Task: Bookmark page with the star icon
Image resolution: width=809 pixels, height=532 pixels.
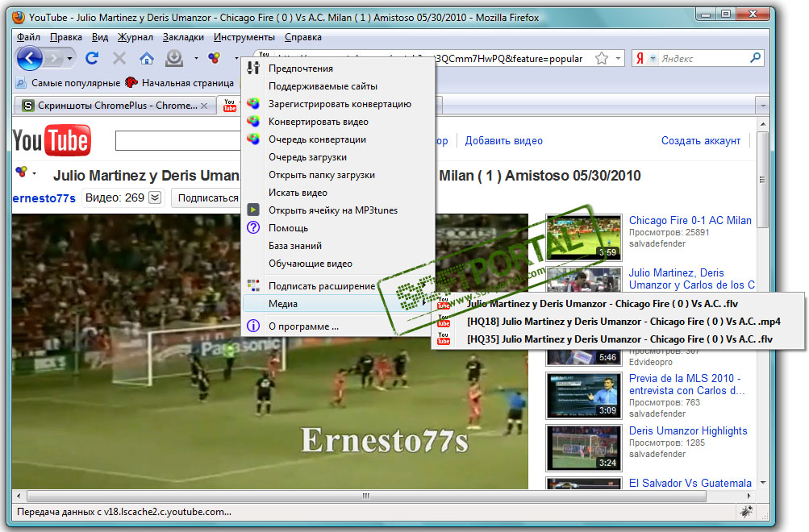Action: pos(602,58)
